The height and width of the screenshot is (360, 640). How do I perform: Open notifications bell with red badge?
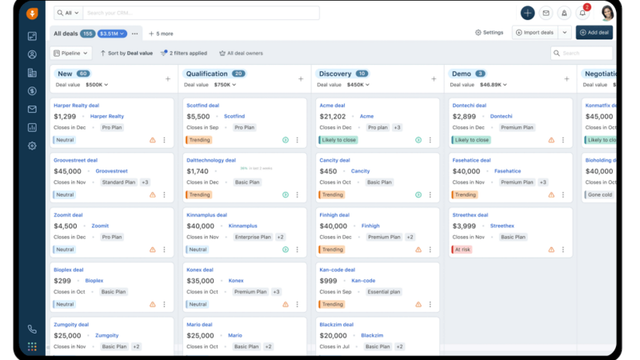click(x=582, y=13)
